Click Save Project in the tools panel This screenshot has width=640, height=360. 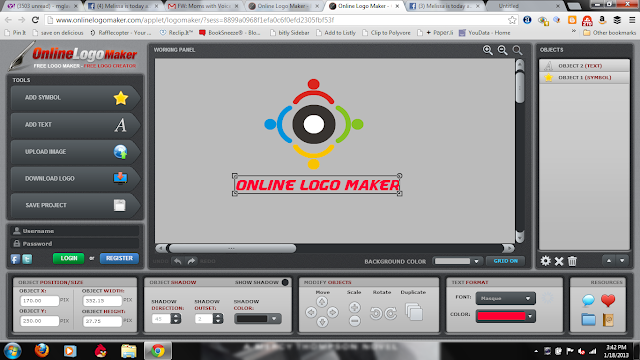pos(76,205)
